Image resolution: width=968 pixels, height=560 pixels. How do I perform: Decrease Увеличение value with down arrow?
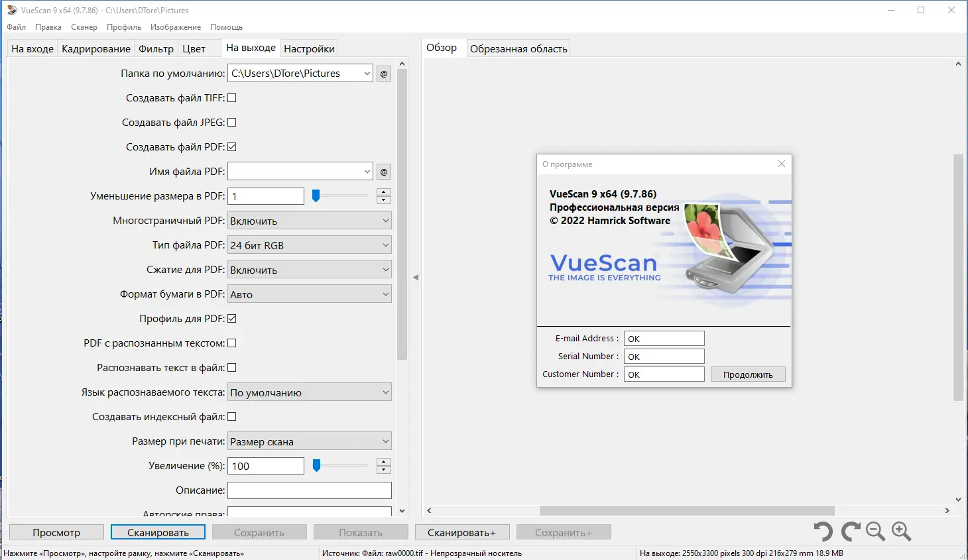[384, 470]
